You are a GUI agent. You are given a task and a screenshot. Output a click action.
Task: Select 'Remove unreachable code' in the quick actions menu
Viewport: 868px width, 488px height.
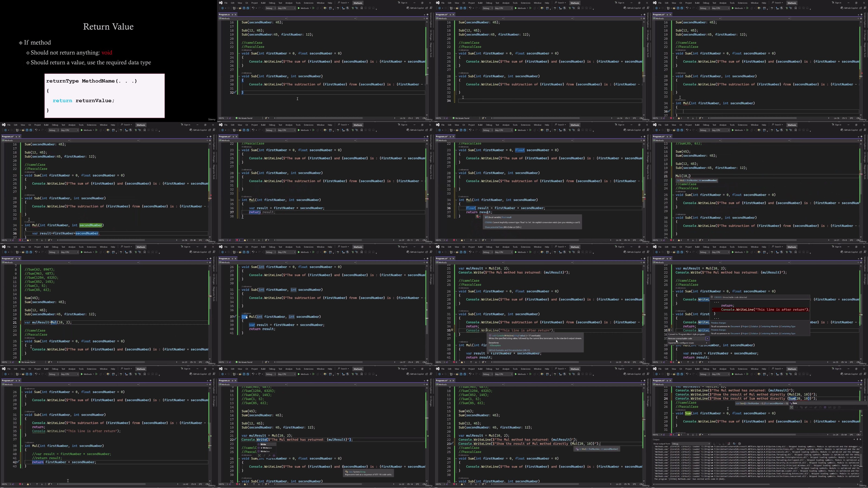coord(680,339)
